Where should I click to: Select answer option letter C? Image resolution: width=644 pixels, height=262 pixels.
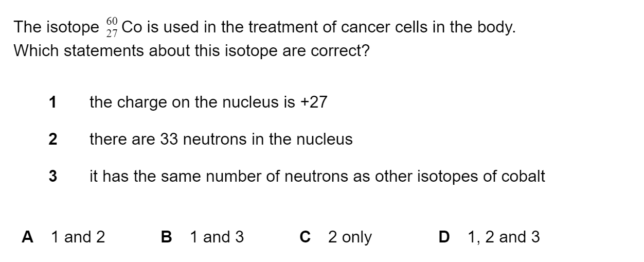(x=305, y=237)
